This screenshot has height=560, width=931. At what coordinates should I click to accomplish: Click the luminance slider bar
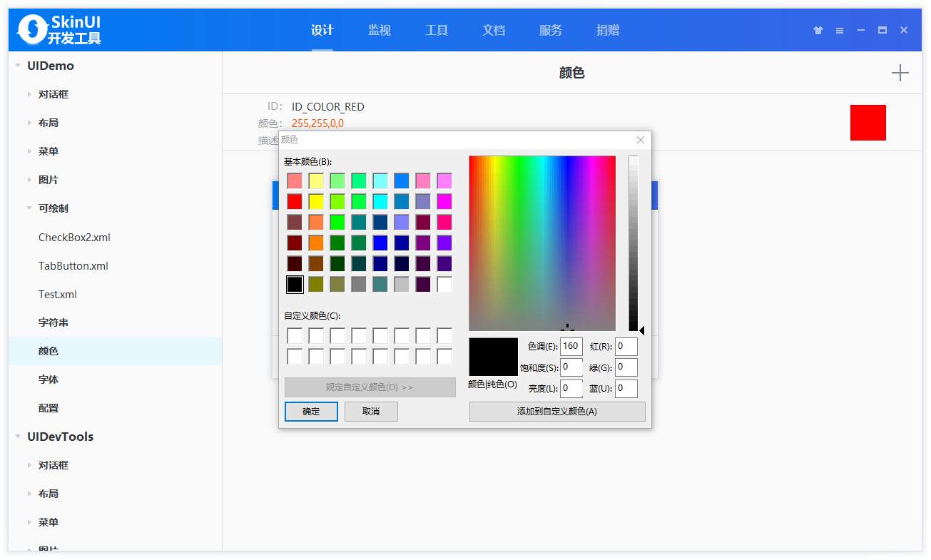[633, 243]
